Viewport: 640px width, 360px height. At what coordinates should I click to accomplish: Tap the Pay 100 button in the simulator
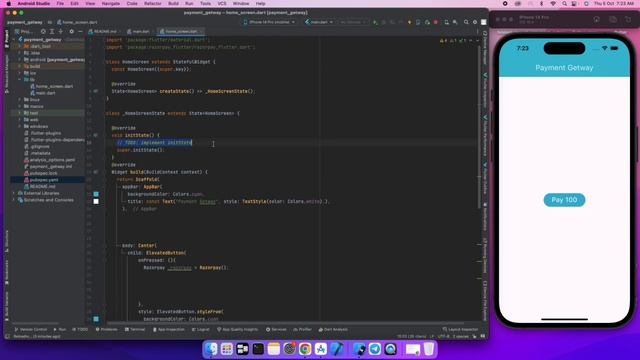(x=564, y=200)
